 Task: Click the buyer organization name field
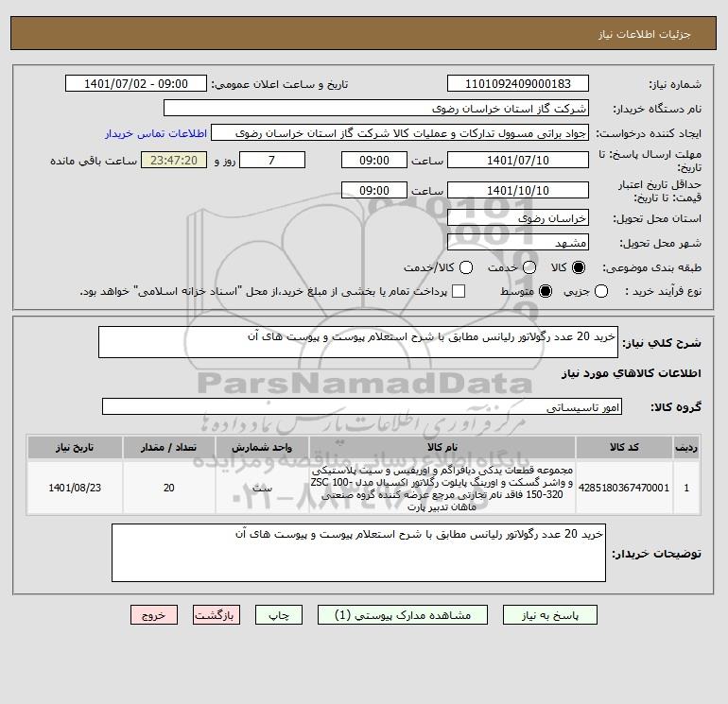click(x=376, y=109)
